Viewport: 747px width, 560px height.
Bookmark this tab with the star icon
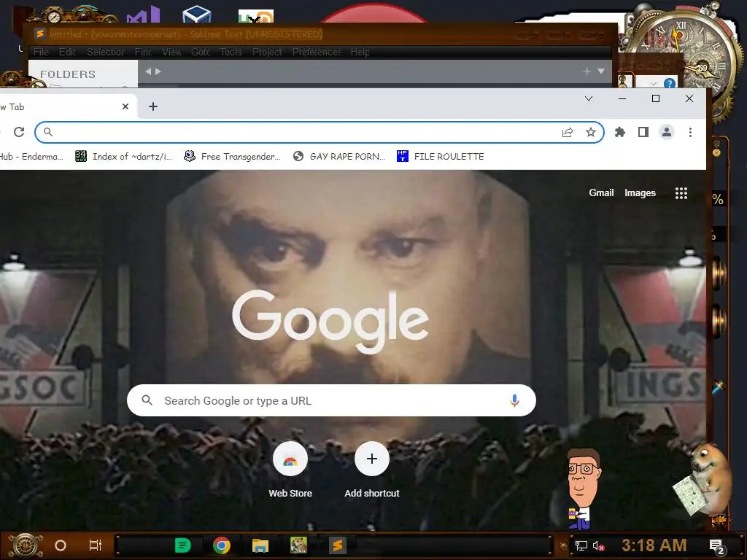point(591,132)
